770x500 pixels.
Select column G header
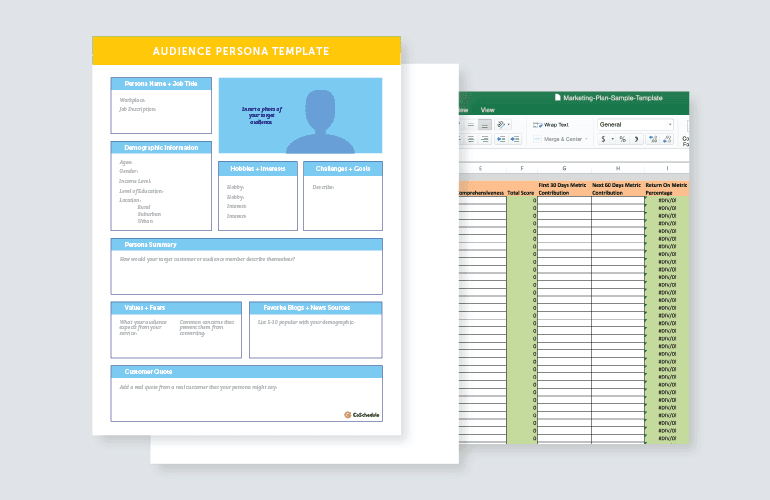pos(564,168)
